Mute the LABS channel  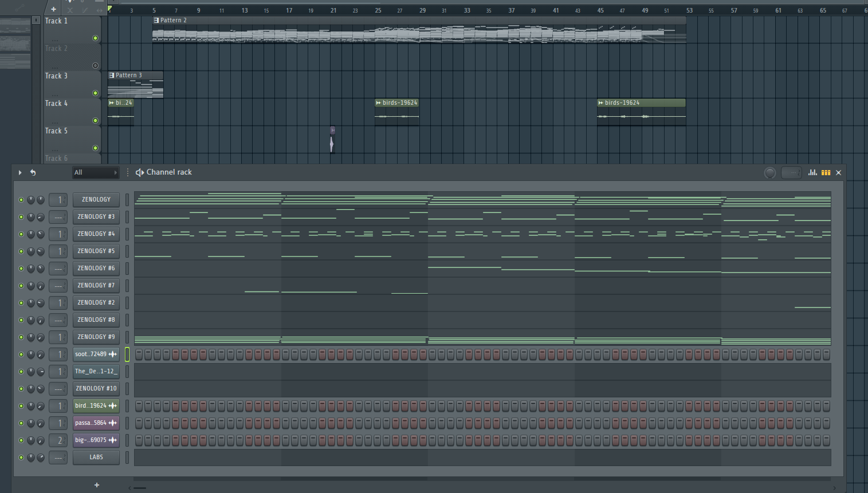[x=21, y=457]
